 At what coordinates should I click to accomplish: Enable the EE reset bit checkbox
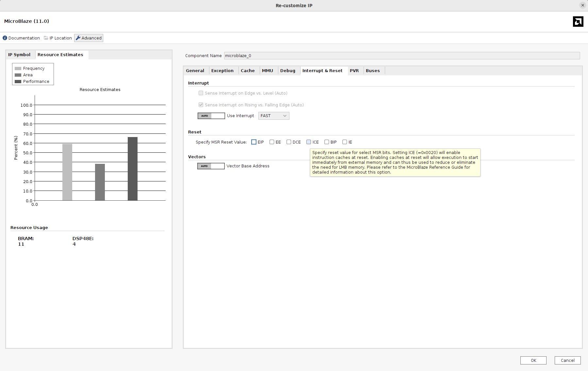tap(272, 142)
